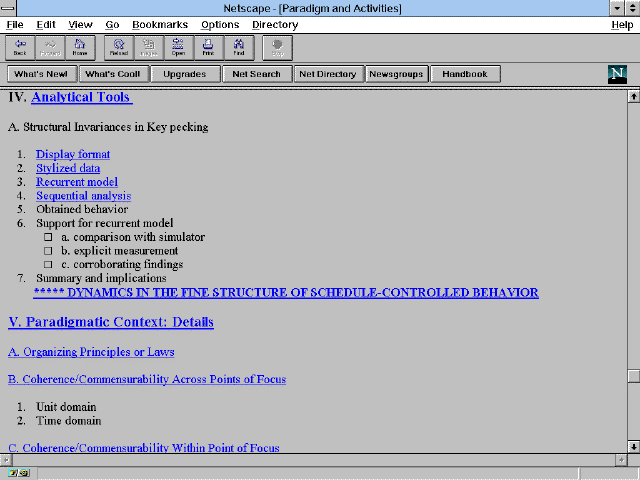Open V. Paradigmatic Context: Details link

coord(111,322)
